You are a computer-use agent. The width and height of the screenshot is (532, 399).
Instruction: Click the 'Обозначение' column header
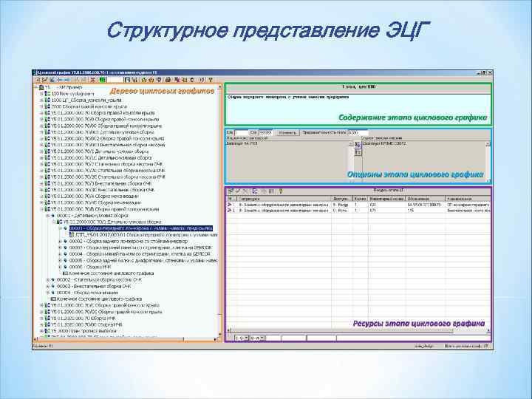click(x=426, y=199)
